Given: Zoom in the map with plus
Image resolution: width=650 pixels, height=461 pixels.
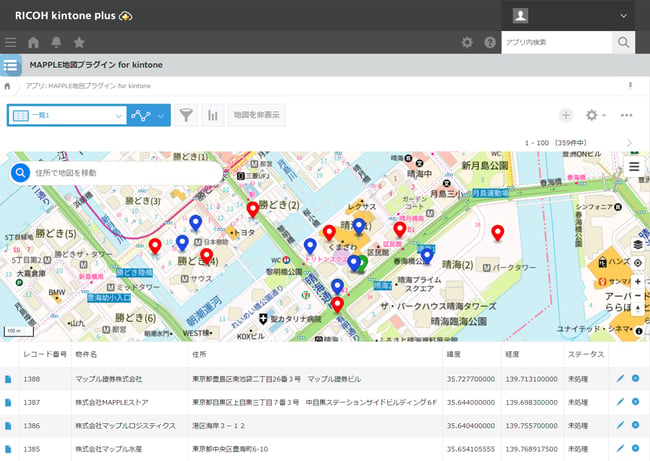Looking at the screenshot, I should [x=638, y=281].
